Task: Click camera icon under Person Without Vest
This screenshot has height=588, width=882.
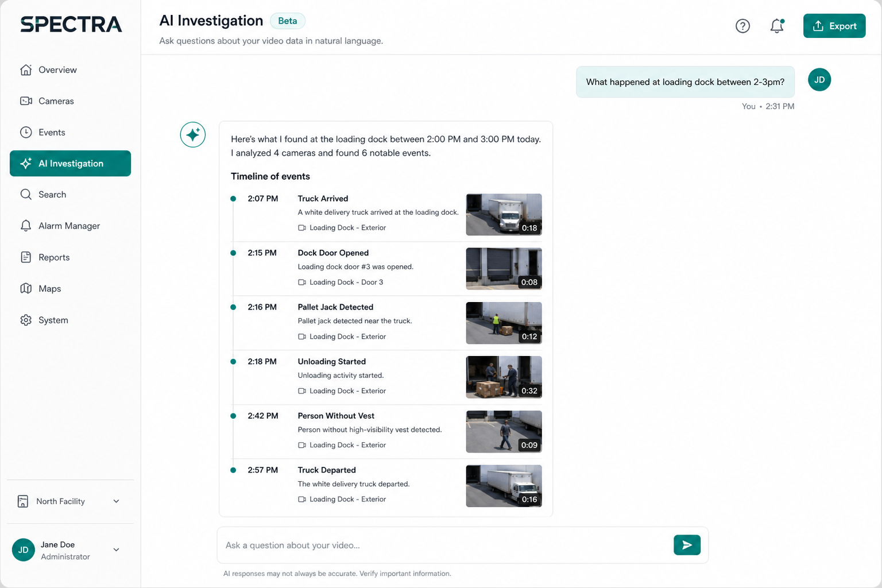Action: pyautogui.click(x=302, y=445)
